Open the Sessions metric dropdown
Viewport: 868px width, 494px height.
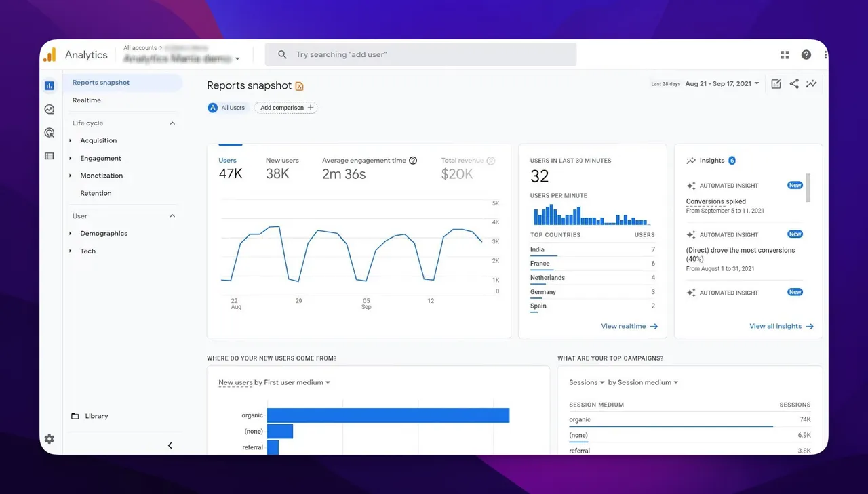tap(587, 382)
